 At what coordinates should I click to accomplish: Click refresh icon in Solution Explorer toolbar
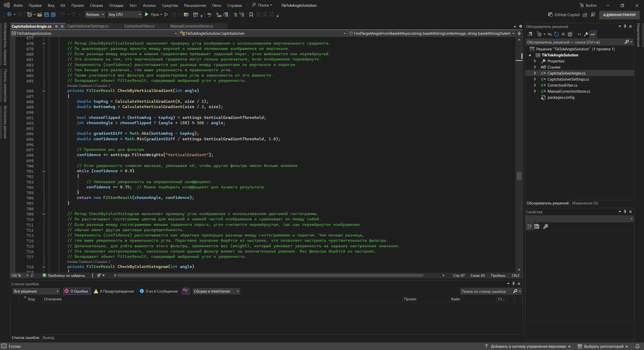(x=556, y=34)
